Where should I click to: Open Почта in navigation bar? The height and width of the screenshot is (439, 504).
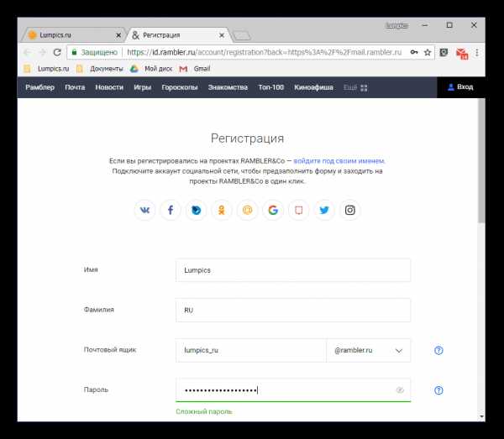pyautogui.click(x=75, y=87)
